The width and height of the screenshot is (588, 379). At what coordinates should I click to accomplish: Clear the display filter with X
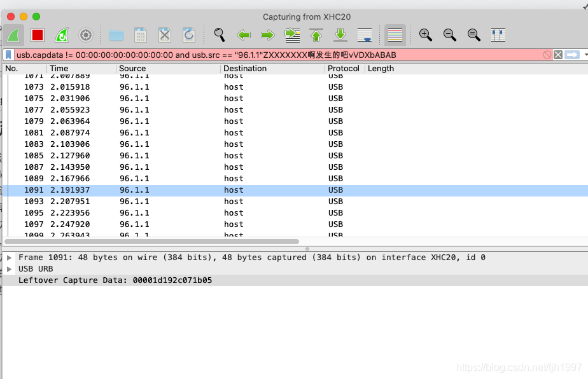558,55
